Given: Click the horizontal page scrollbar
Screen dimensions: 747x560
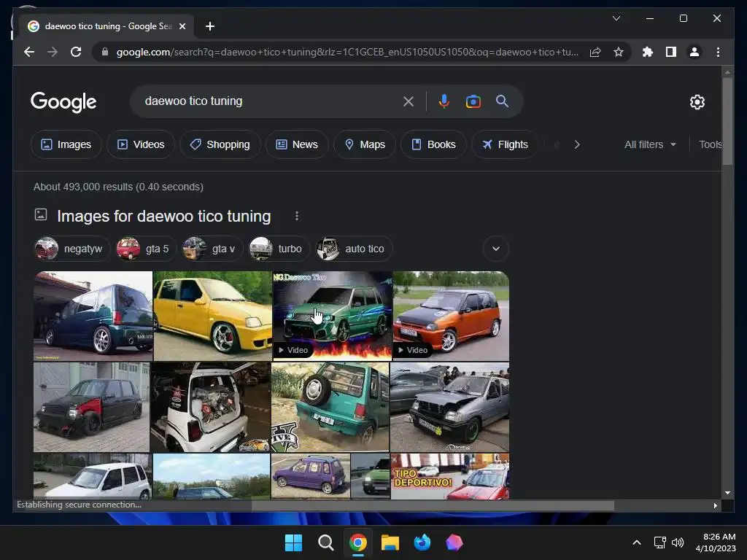Looking at the screenshot, I should [433, 506].
